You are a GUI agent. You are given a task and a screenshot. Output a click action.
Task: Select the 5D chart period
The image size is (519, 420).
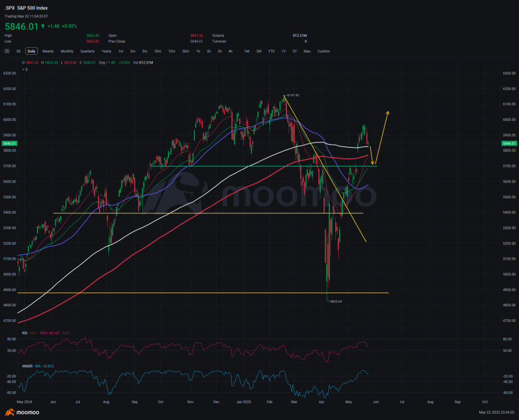19,51
